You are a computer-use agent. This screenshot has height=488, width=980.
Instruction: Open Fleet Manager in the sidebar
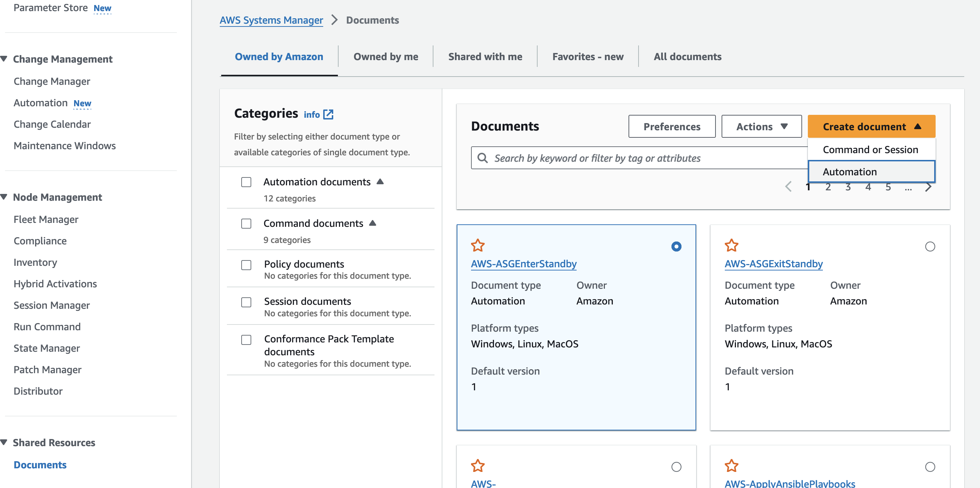[x=46, y=219]
